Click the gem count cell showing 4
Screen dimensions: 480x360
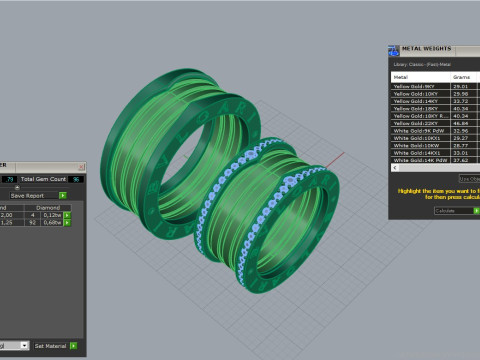tap(33, 215)
